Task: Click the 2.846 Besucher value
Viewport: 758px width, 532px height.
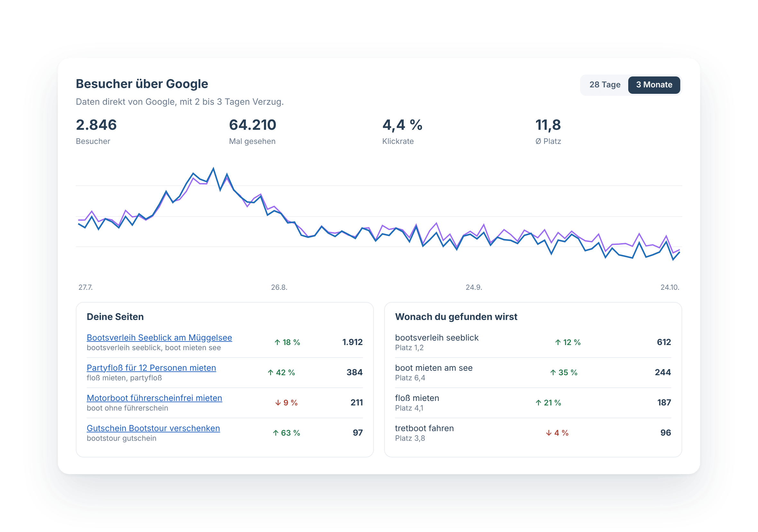Action: (96, 125)
